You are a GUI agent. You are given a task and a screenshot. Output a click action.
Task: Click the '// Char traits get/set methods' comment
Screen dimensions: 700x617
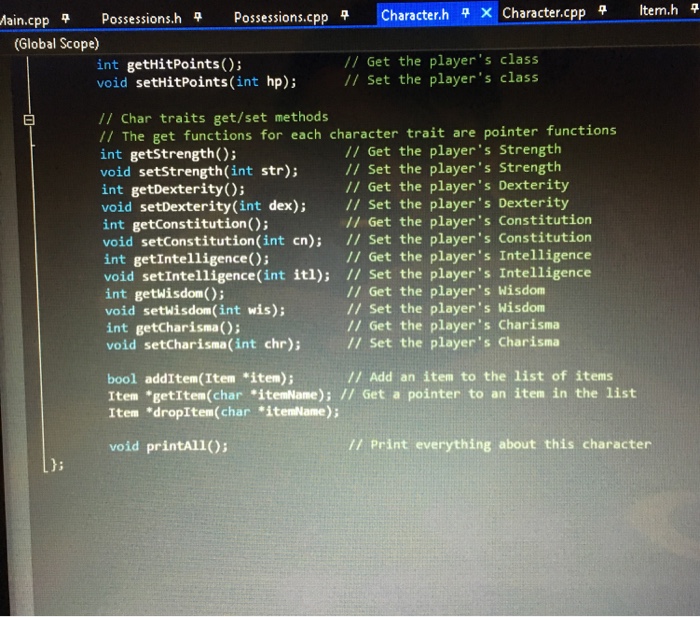(x=213, y=118)
